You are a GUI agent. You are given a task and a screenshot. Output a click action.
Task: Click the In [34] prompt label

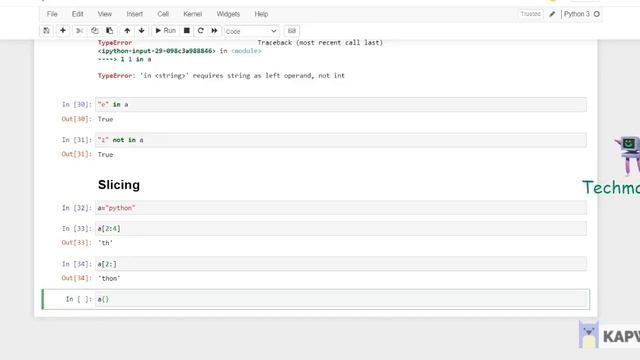click(x=77, y=264)
